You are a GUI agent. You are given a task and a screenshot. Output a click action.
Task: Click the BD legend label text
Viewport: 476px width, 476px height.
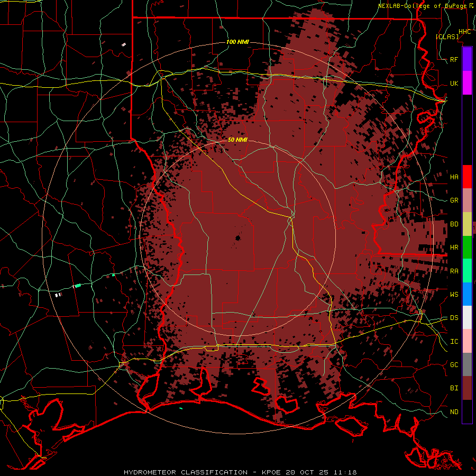coord(454,224)
